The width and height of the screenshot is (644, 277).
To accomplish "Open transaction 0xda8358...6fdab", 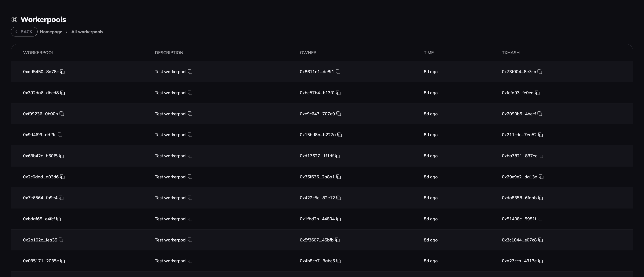I will coord(519,198).
